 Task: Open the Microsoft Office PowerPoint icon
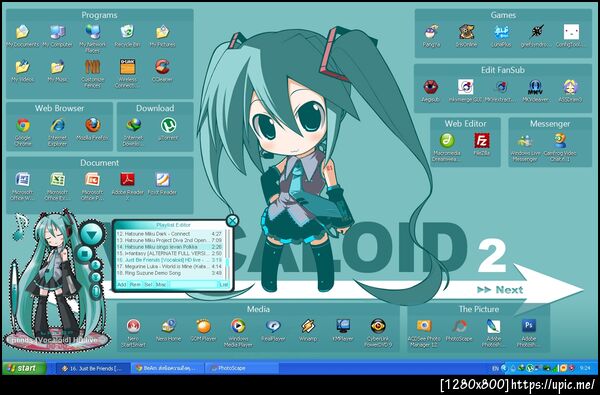pyautogui.click(x=93, y=180)
